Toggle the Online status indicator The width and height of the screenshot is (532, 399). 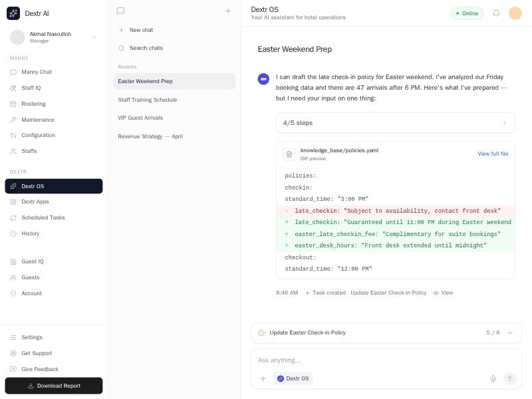466,13
